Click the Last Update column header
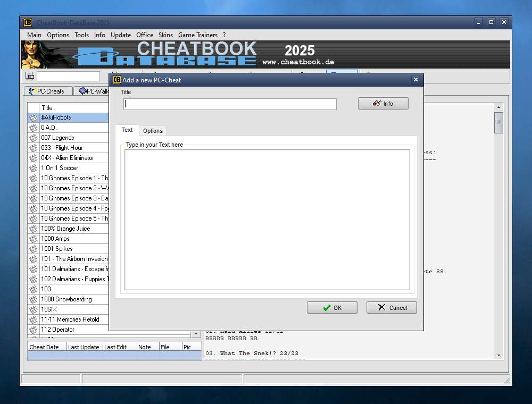532x404 pixels. pos(85,347)
